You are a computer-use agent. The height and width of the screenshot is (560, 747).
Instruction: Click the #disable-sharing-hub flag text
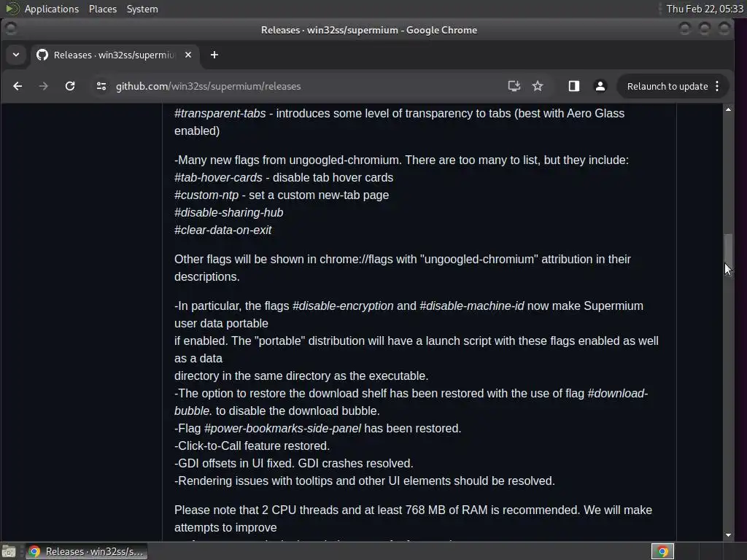coord(228,212)
